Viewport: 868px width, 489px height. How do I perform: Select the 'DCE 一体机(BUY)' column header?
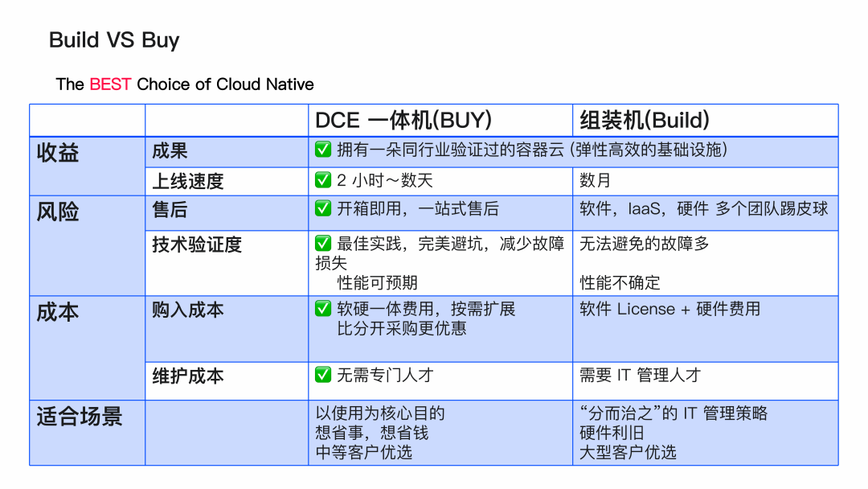tap(403, 120)
